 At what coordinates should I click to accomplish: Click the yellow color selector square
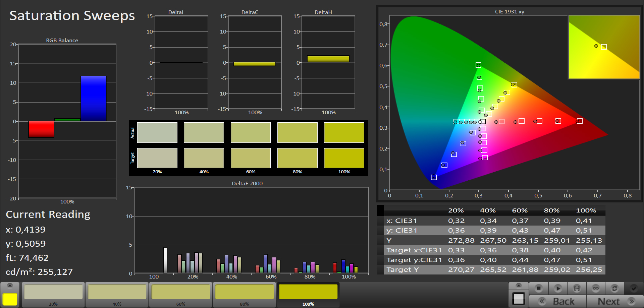point(10,299)
